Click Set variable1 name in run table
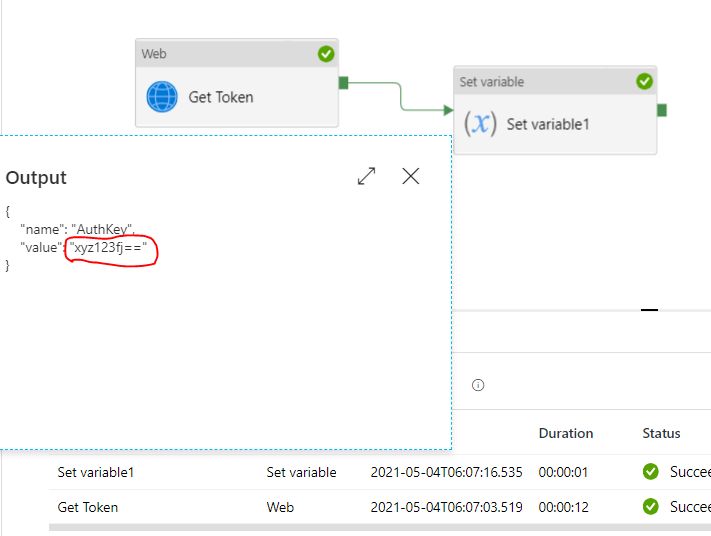The image size is (711, 536). click(96, 472)
